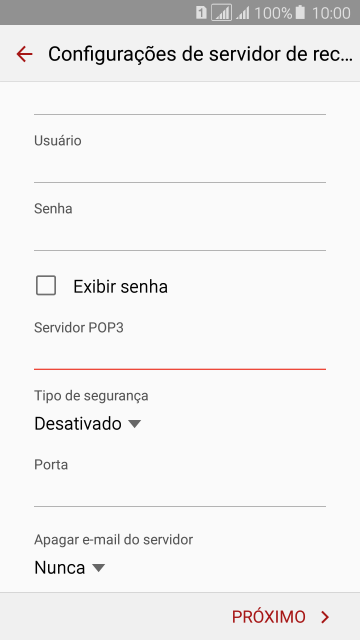The width and height of the screenshot is (360, 640).
Task: Tap the battery icon in status bar
Action: (300, 12)
